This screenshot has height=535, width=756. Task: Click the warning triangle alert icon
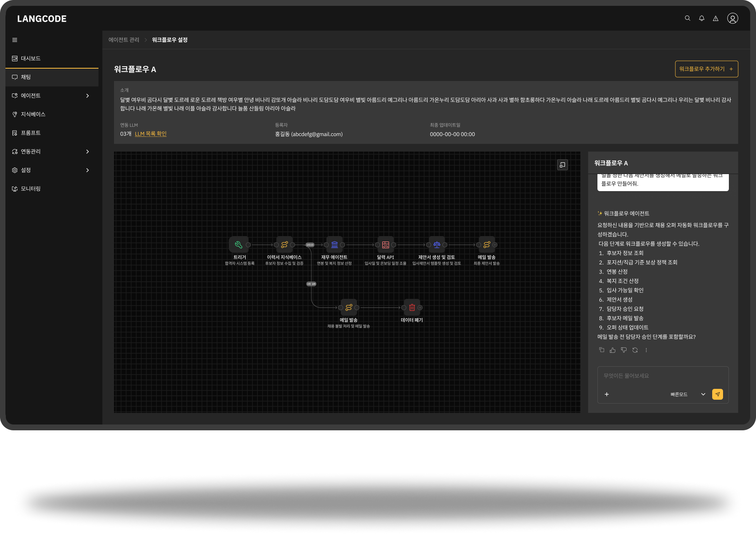pyautogui.click(x=716, y=18)
